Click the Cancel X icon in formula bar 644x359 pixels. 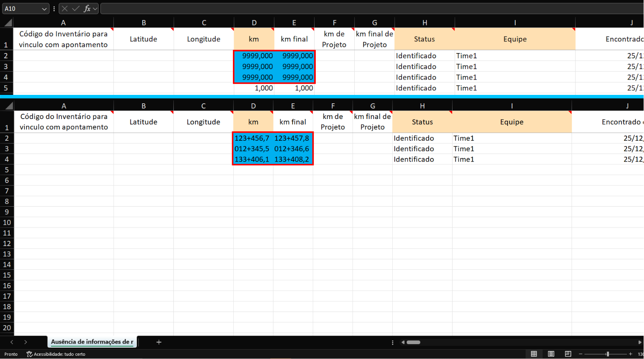65,8
